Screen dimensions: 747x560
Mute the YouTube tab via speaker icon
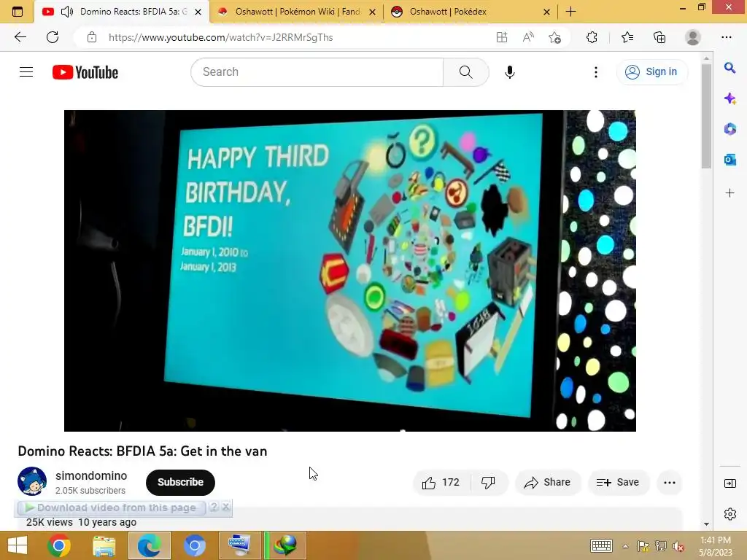[x=67, y=12]
